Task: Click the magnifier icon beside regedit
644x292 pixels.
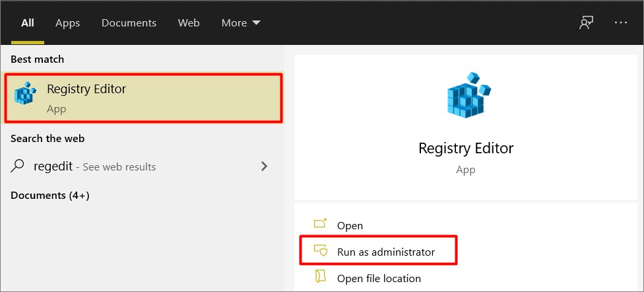Action: [17, 166]
